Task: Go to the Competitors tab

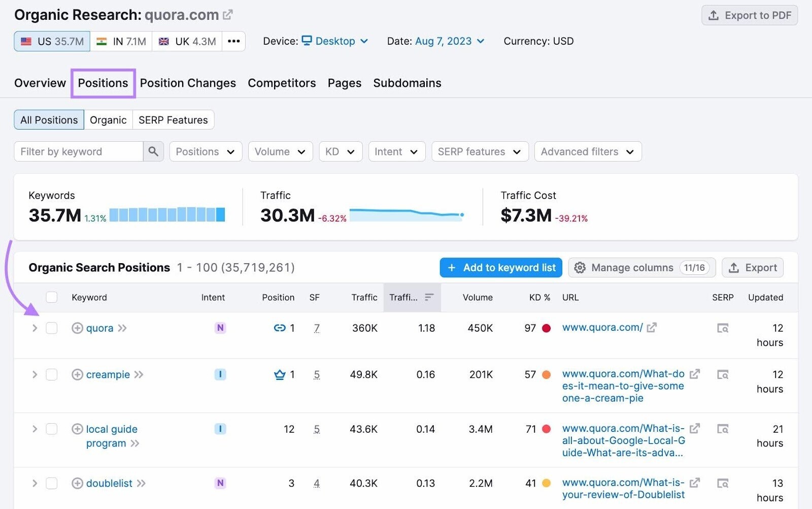Action: (282, 83)
